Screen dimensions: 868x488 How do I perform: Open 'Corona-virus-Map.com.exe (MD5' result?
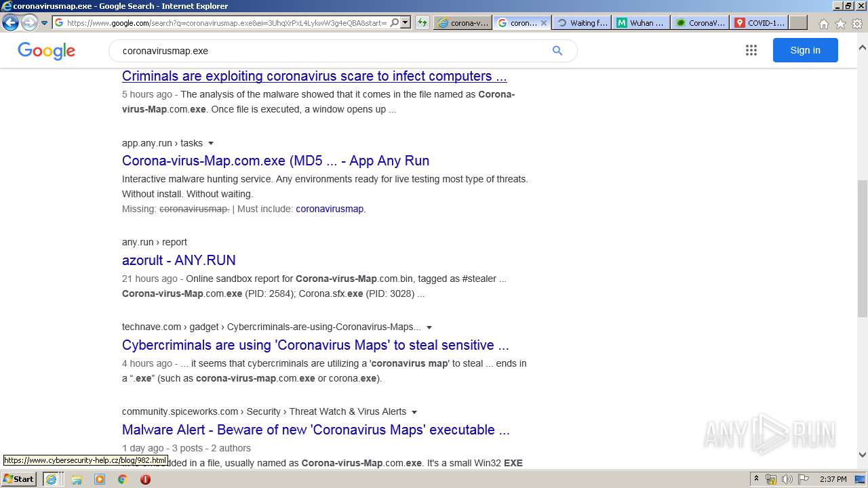point(275,161)
